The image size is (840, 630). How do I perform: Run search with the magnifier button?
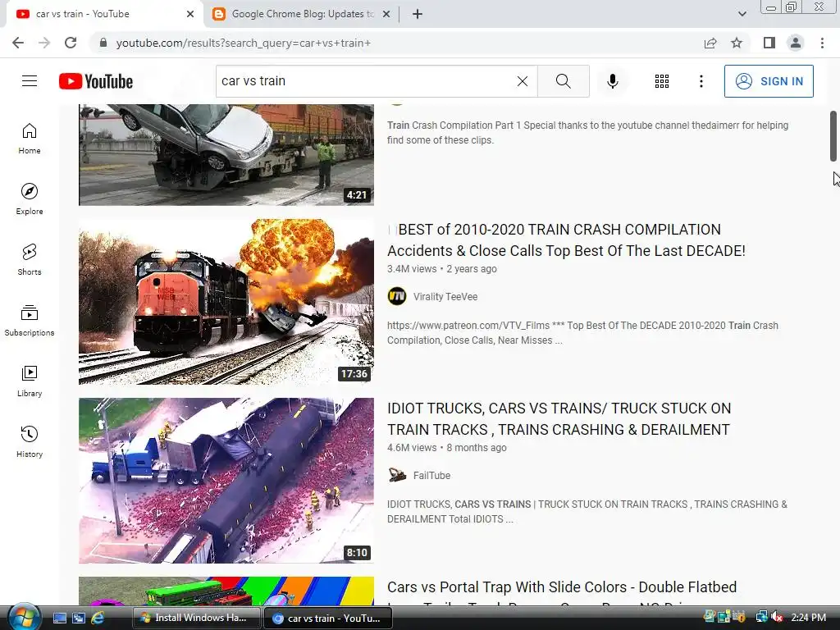click(x=563, y=81)
